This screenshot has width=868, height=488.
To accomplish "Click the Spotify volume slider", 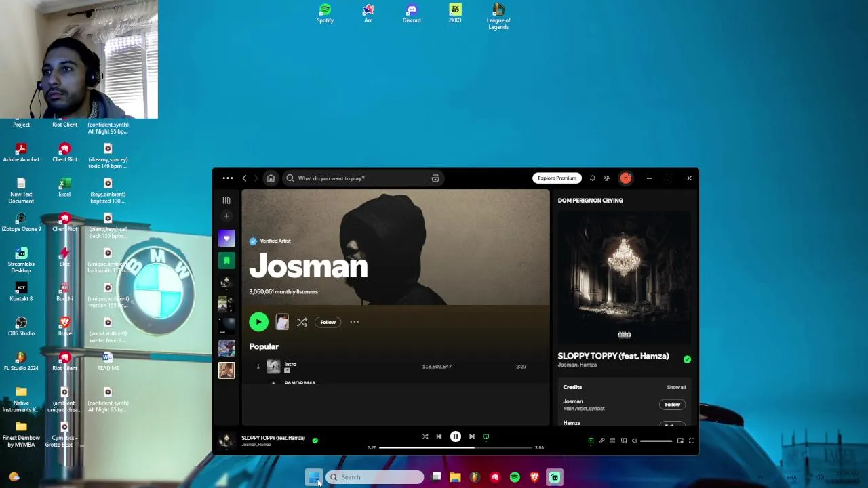I will tap(656, 441).
